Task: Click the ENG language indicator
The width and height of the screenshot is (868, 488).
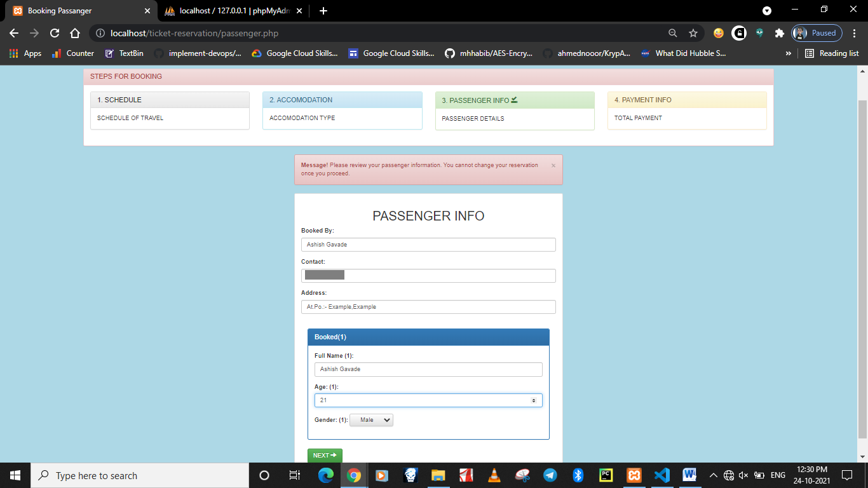Action: point(778,475)
